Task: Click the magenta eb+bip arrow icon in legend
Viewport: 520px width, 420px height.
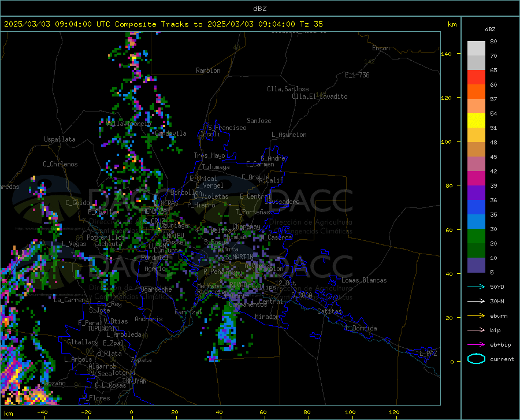Action: 476,345
